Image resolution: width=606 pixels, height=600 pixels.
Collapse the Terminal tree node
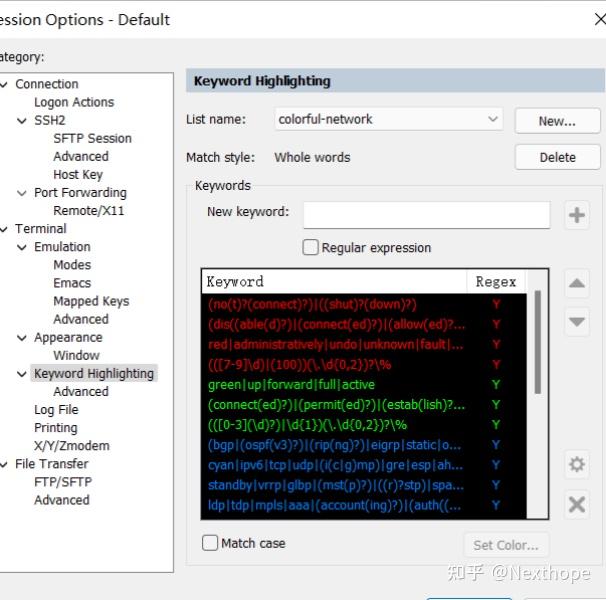[4, 229]
